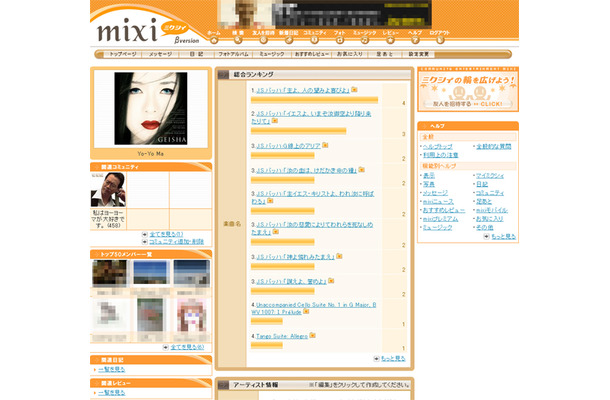Click 一覧を見る link under 関連日記

pyautogui.click(x=112, y=369)
